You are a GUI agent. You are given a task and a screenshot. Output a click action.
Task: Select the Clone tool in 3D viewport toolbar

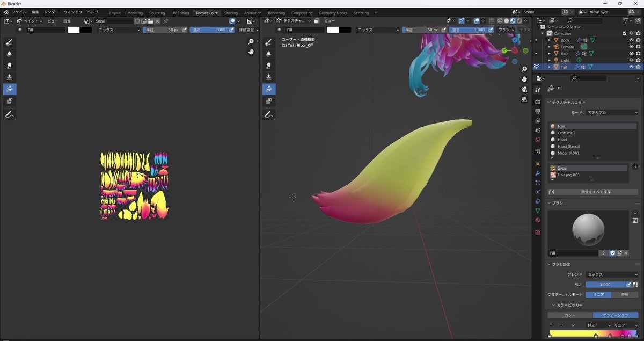tap(269, 77)
